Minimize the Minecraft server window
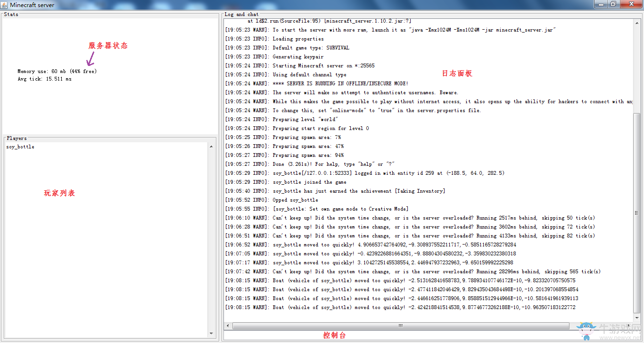 (602, 4)
